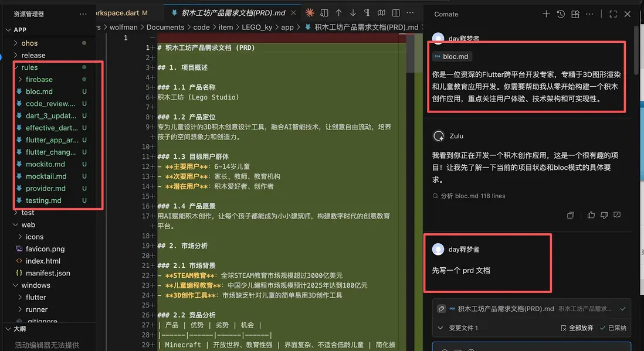Viewport: 644px width, 351px height.
Task: Open preview to the side icon
Action: [x=324, y=13]
